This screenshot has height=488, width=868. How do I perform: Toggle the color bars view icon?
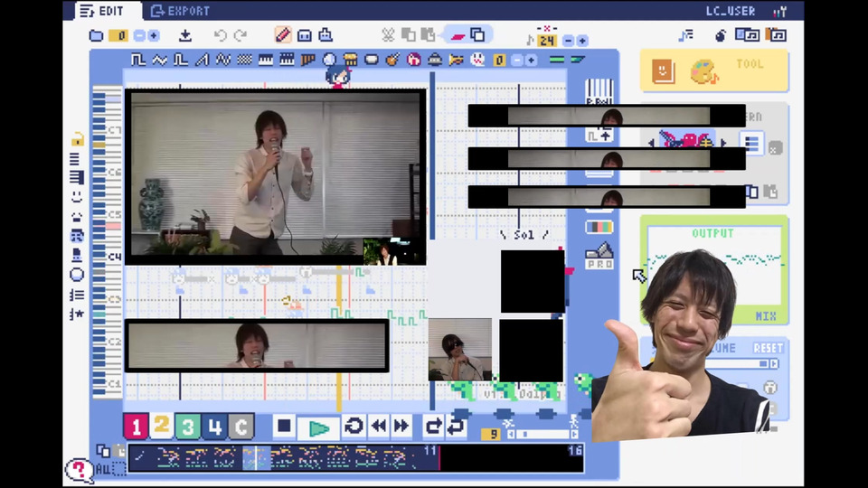(599, 227)
